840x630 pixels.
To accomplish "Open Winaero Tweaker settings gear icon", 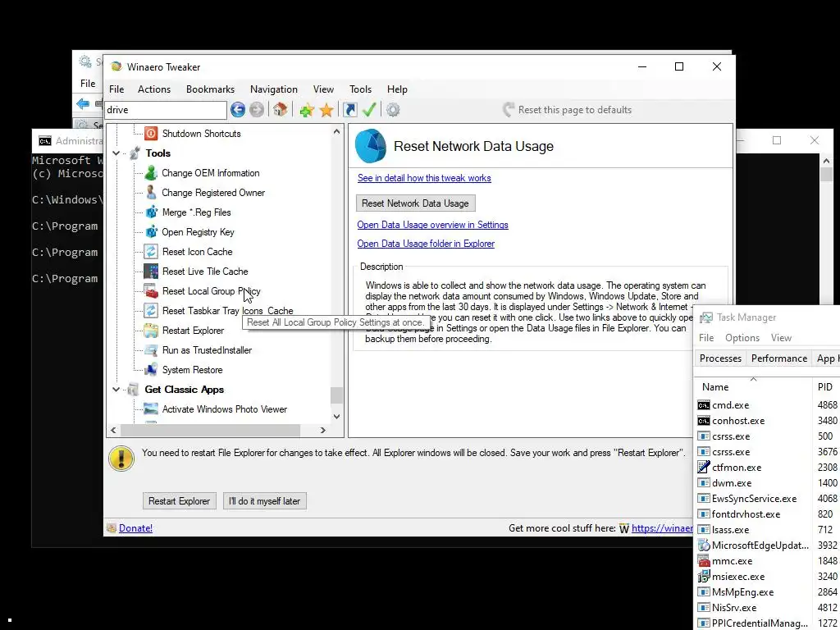I will pyautogui.click(x=393, y=110).
